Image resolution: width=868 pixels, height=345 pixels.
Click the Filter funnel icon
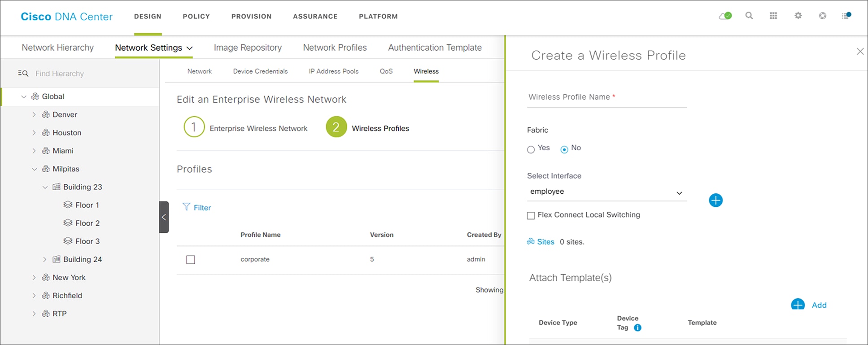pos(186,207)
